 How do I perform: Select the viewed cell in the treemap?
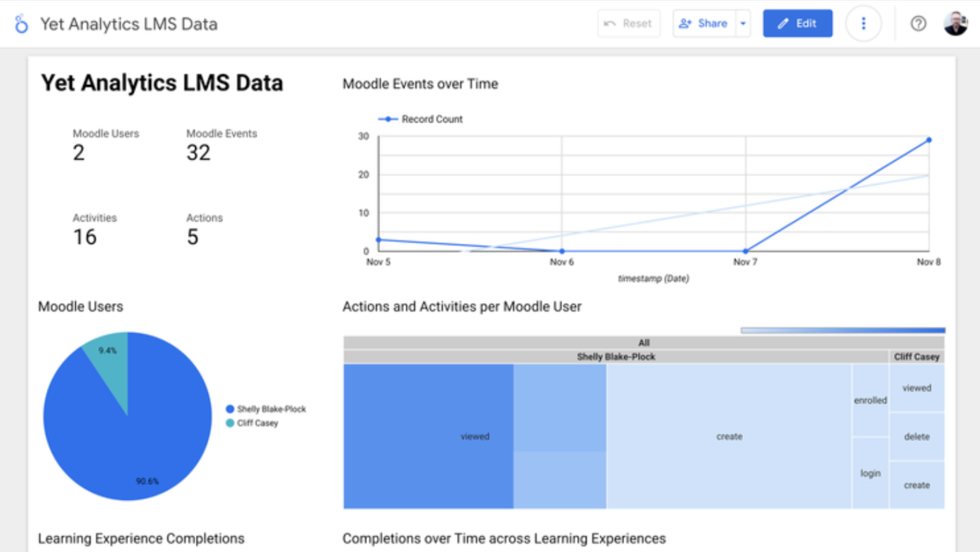pyautogui.click(x=475, y=436)
